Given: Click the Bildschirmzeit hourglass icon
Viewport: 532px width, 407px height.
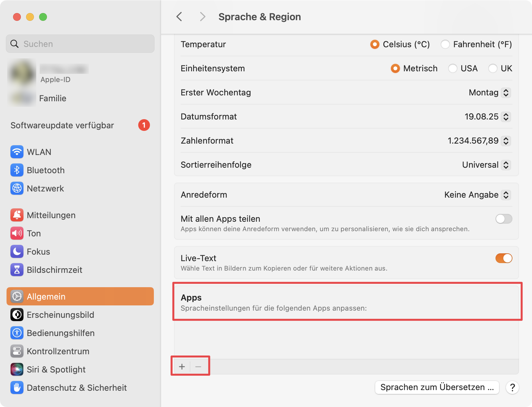Looking at the screenshot, I should point(17,270).
